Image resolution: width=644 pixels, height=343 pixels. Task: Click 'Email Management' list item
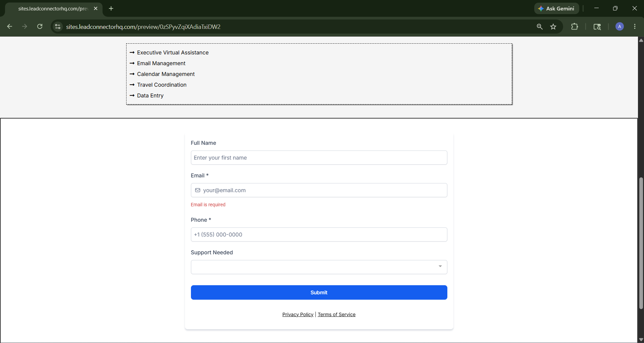click(161, 63)
